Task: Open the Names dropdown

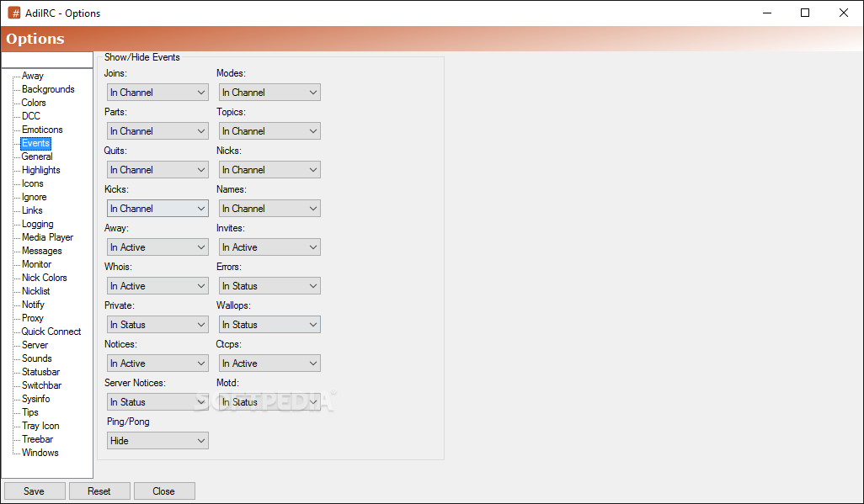Action: click(269, 208)
